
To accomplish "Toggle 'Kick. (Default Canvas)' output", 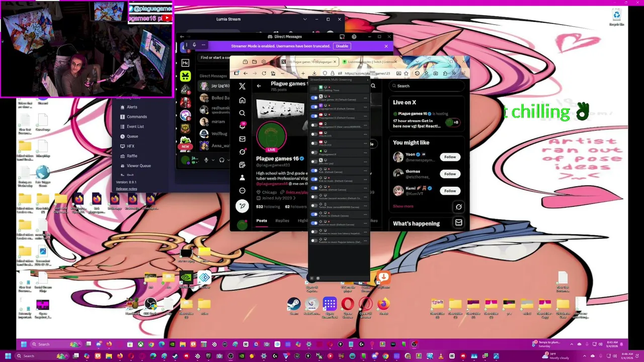I will point(314,170).
